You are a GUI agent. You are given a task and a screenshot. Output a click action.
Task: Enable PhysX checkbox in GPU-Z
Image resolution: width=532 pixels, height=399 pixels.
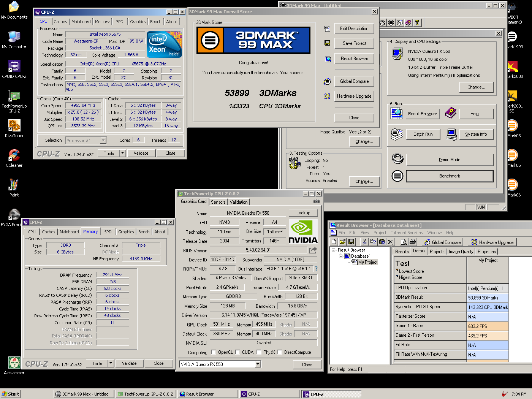(259, 352)
